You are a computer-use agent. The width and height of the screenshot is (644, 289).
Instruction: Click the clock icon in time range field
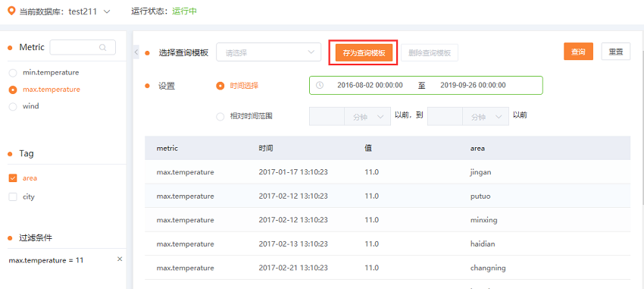(320, 85)
